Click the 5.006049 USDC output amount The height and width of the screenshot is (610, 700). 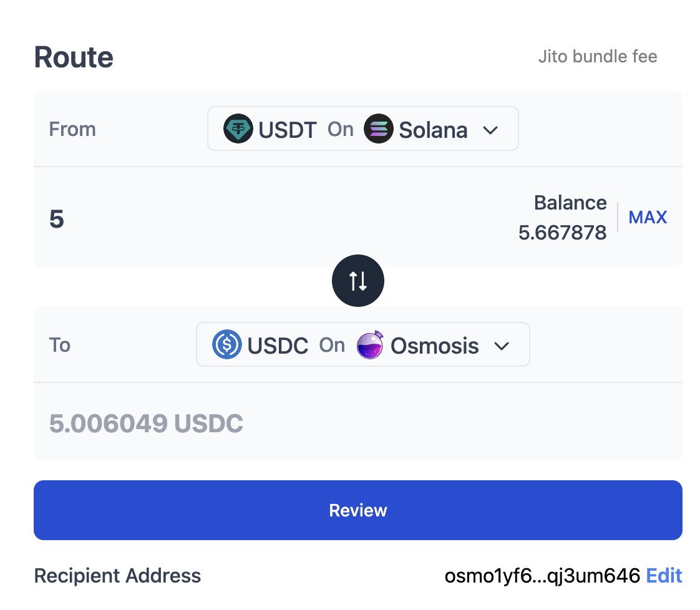146,423
